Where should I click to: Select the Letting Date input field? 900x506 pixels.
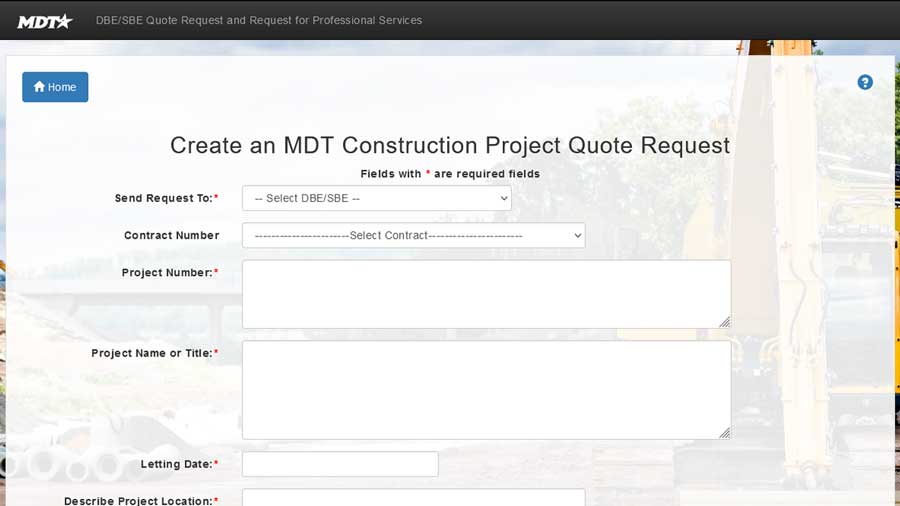pos(340,464)
